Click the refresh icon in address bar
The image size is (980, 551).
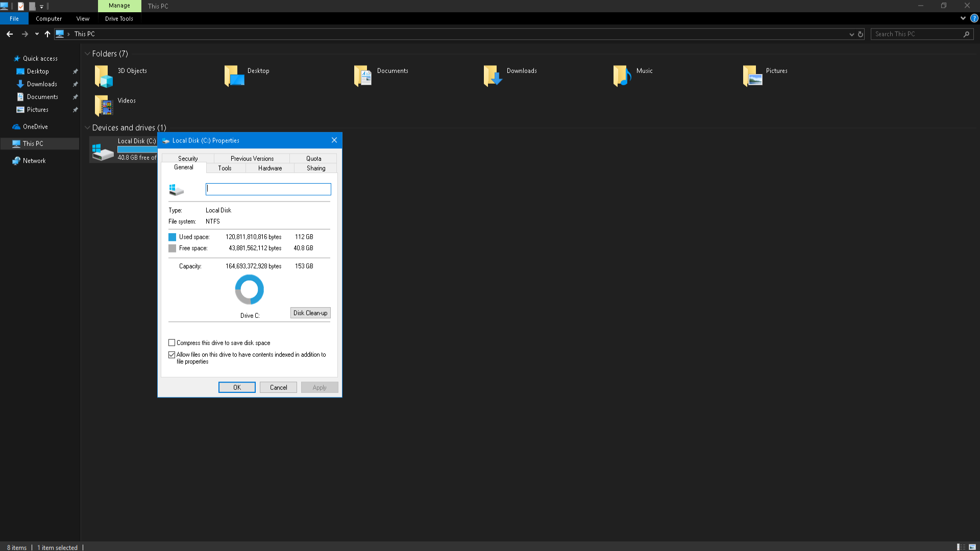(x=861, y=34)
